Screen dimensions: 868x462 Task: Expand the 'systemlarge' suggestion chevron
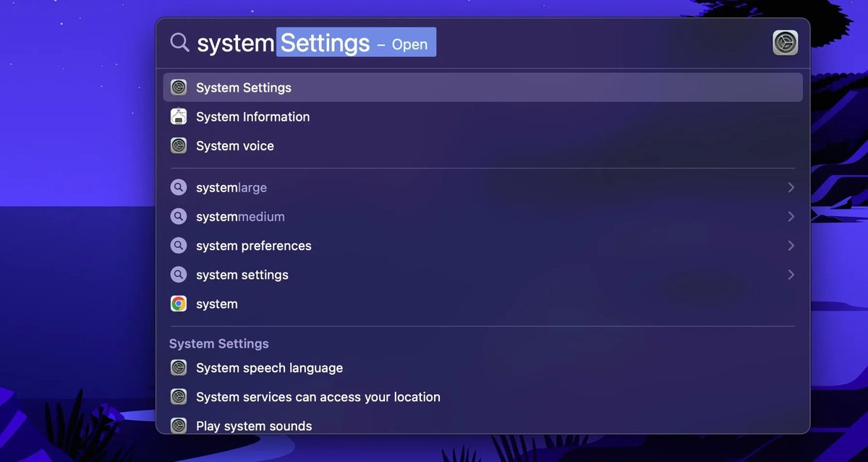pos(791,187)
